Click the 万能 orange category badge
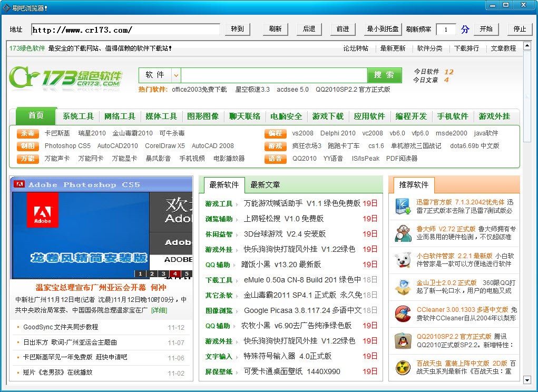 28,159
